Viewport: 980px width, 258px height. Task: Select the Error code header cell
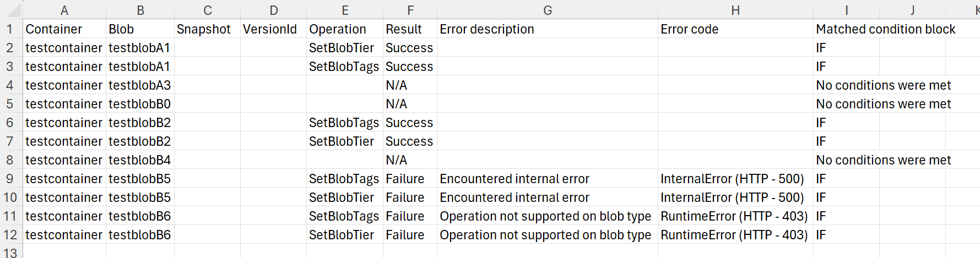735,29
